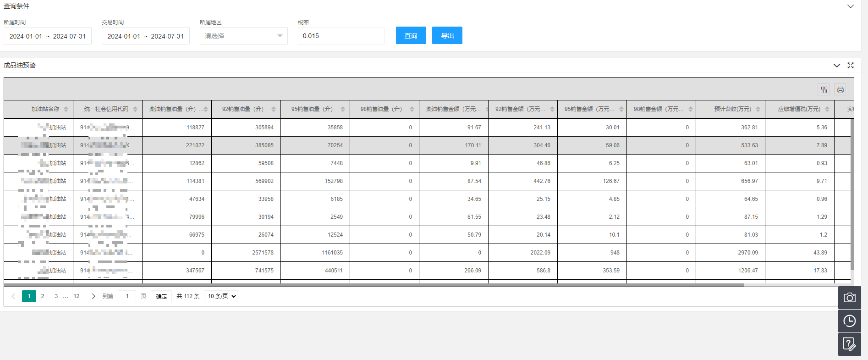Click the fullscreen expand icon of 成品油预警 panel
The height and width of the screenshot is (360, 868).
tap(851, 66)
